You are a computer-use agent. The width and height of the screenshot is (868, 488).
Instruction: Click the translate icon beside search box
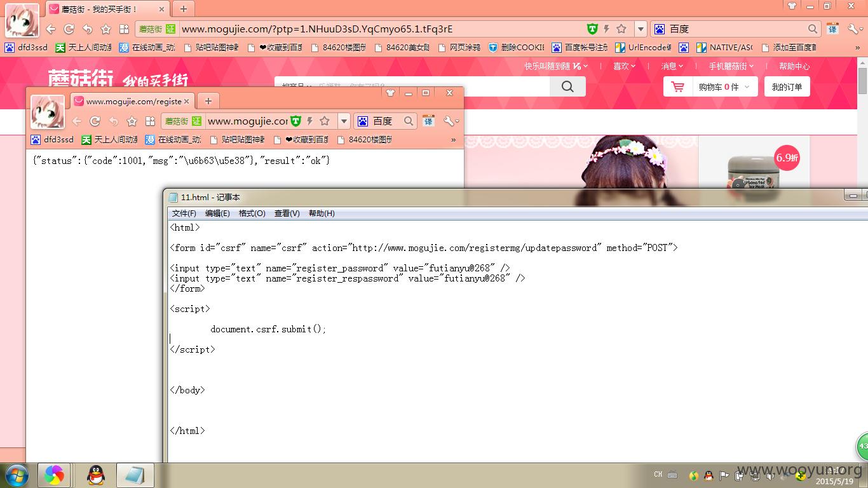tap(832, 29)
